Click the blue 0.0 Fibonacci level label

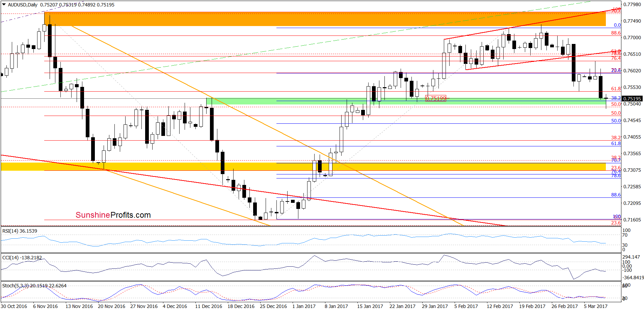tap(617, 25)
